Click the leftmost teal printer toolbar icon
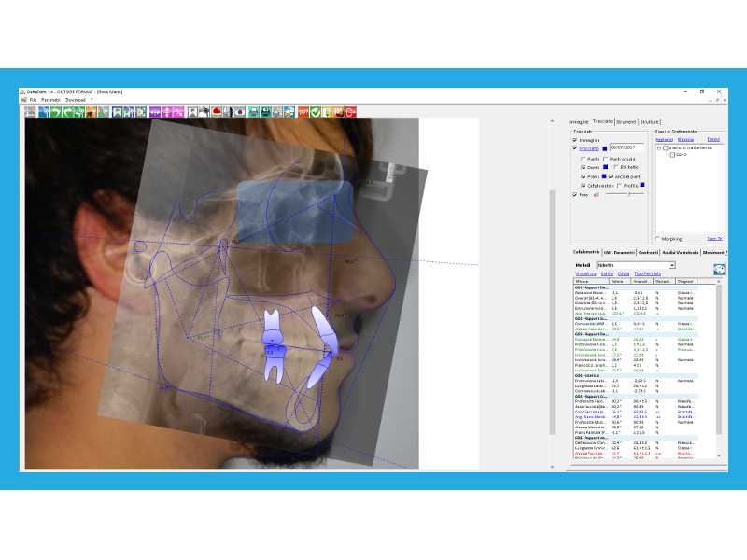Image resolution: width=747 pixels, height=560 pixels. 254,112
